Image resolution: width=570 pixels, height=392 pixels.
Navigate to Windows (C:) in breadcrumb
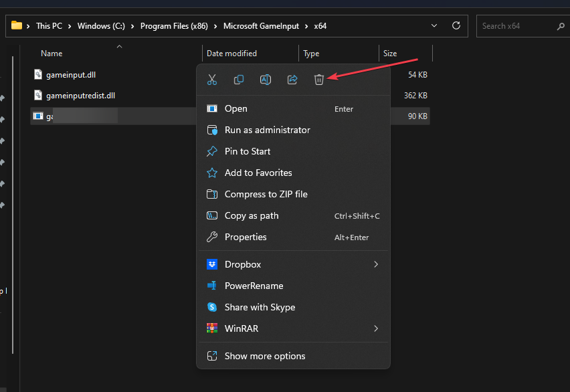pos(101,26)
